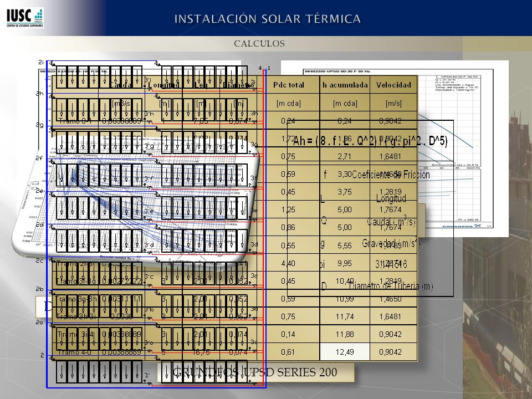Viewport: 532px width, 399px height.
Task: Select the INSTALACIÓN SOLAR TÉRMICA title
Action: point(267,19)
